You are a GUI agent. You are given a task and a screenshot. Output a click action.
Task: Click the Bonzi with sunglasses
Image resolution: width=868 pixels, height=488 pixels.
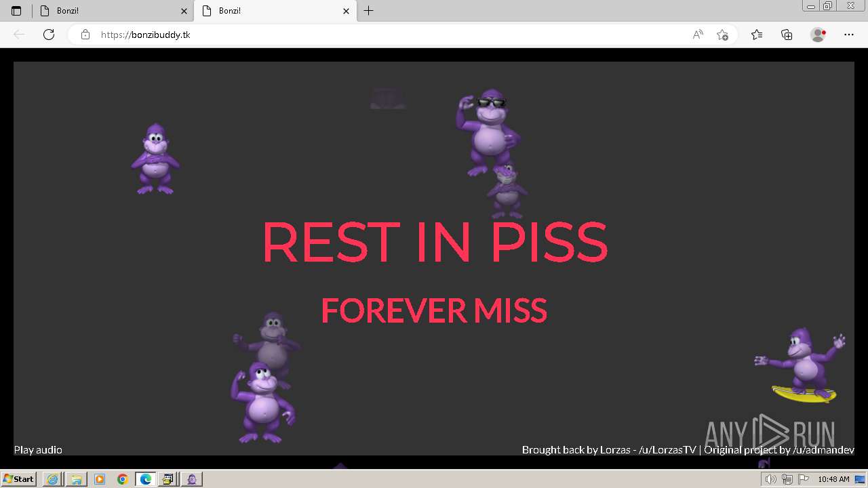tap(488, 132)
